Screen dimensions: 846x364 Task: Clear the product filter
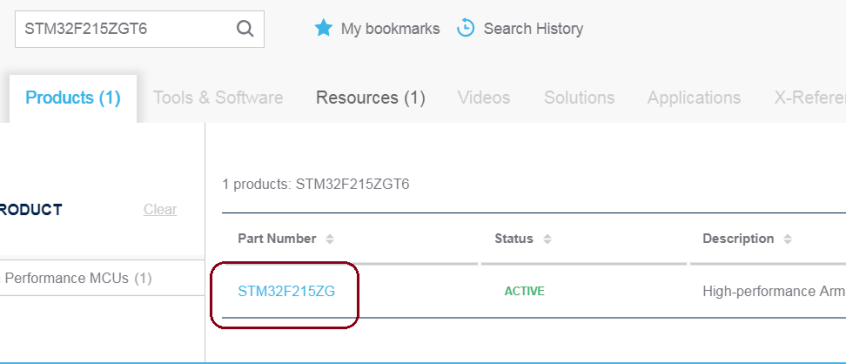(x=160, y=209)
